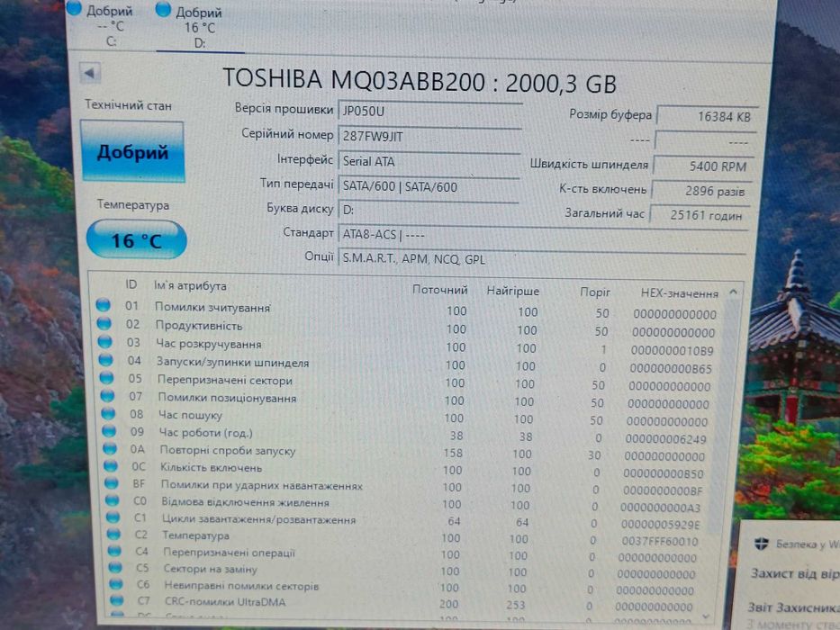
Task: Click the Поточний column header
Action: pyautogui.click(x=440, y=290)
